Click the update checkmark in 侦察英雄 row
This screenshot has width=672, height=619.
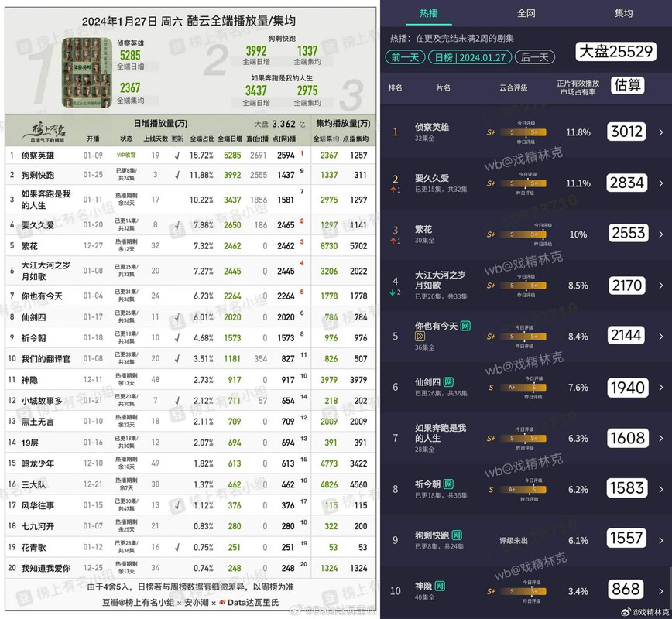tap(177, 156)
